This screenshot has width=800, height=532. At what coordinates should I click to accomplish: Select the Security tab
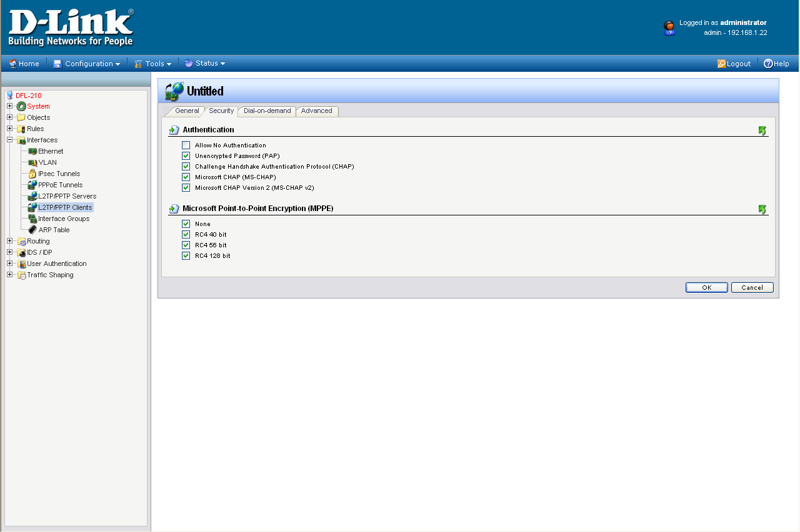click(221, 111)
